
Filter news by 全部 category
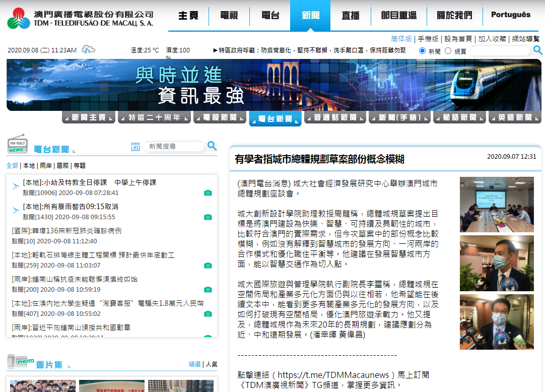pyautogui.click(x=12, y=166)
